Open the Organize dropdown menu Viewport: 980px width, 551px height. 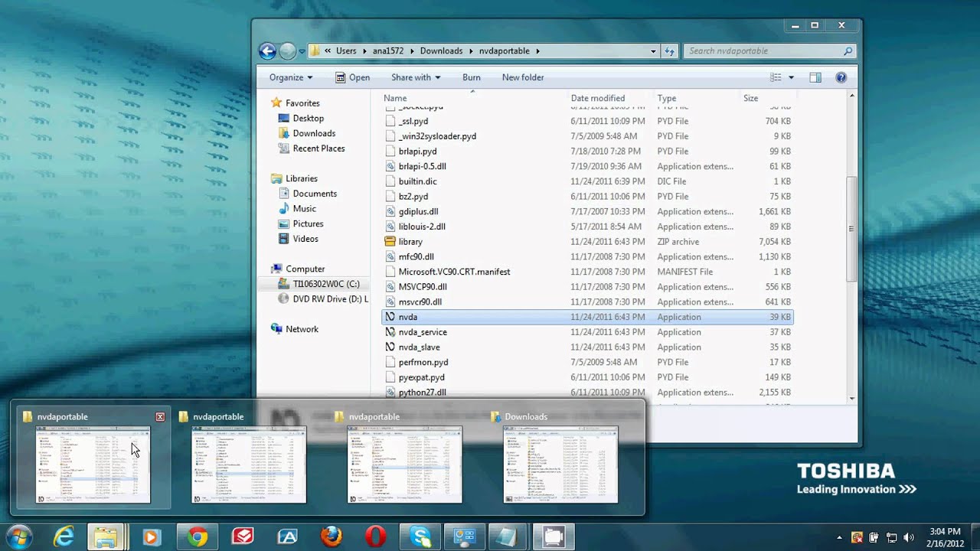click(291, 77)
